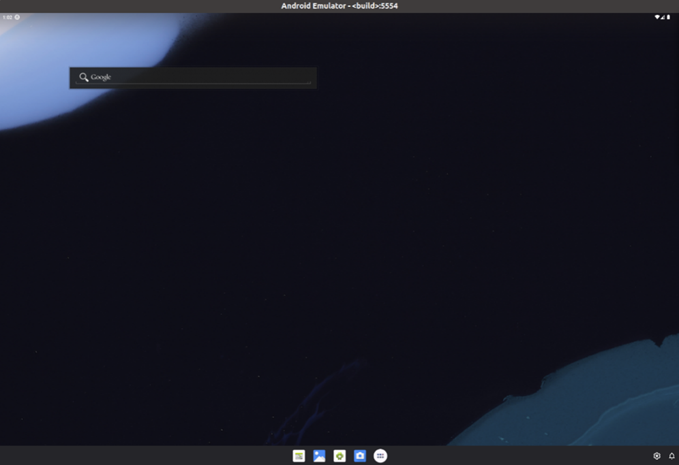Open the green app icon in the dock
The image size is (679, 465).
[340, 456]
